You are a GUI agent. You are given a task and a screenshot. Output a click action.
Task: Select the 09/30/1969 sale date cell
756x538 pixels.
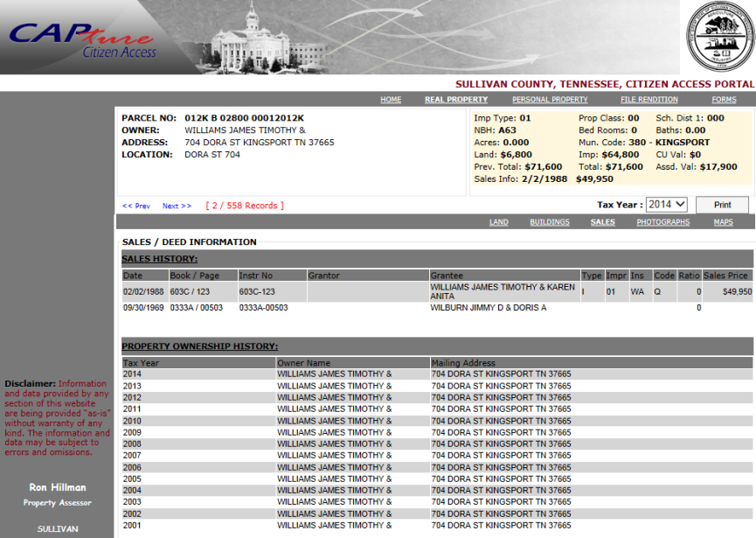[x=143, y=308]
